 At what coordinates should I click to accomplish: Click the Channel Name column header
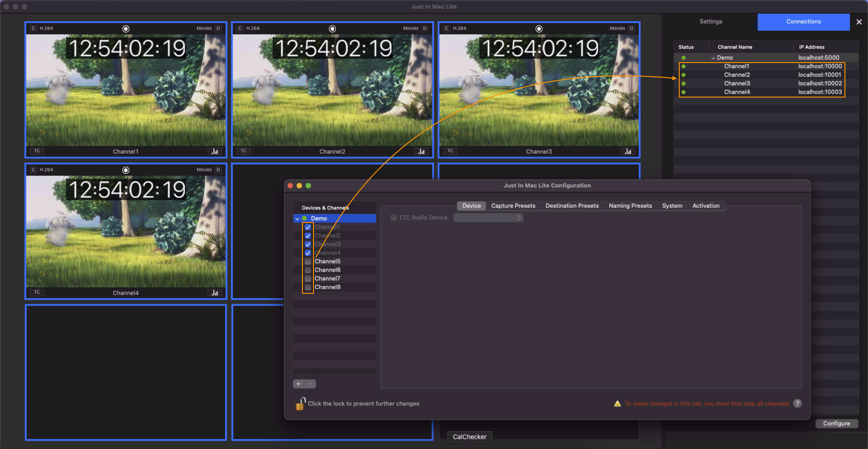pyautogui.click(x=735, y=47)
